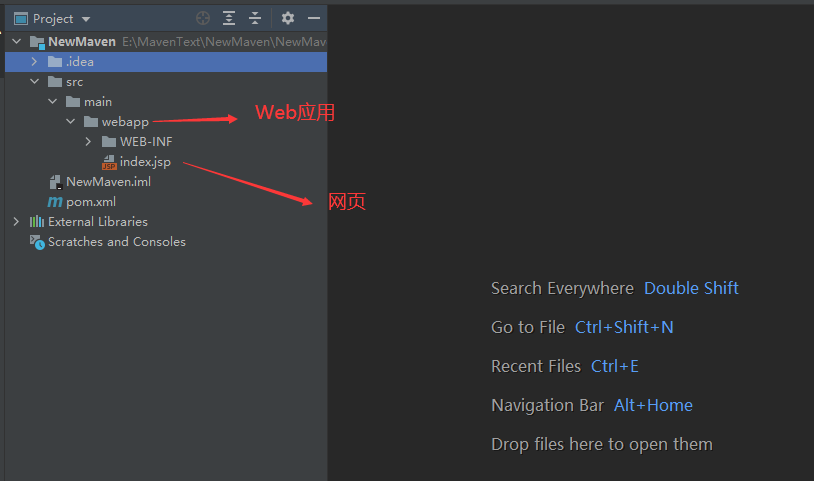Screen dimensions: 814x481
Task: Collapse the webapp folder
Action: click(x=70, y=122)
